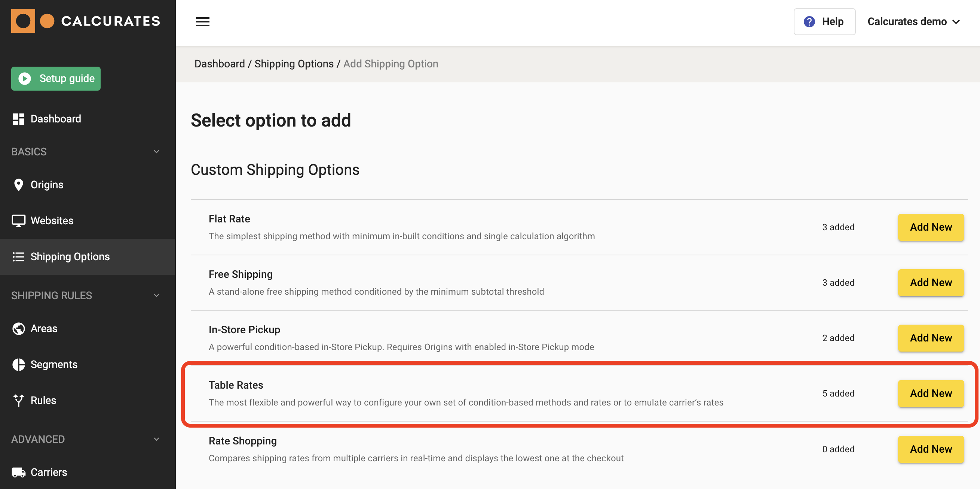Select Shipping Options in the sidebar
This screenshot has width=980, height=489.
[x=88, y=257]
